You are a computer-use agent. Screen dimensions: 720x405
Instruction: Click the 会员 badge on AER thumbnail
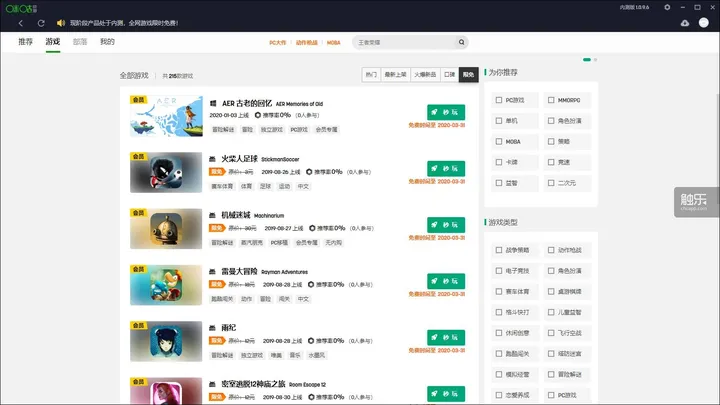coord(138,100)
